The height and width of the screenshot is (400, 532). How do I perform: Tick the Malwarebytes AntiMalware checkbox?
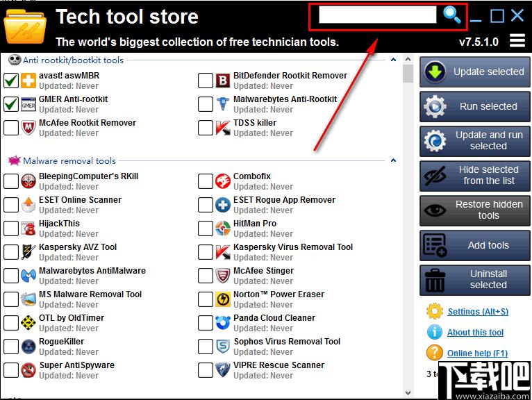[11, 276]
